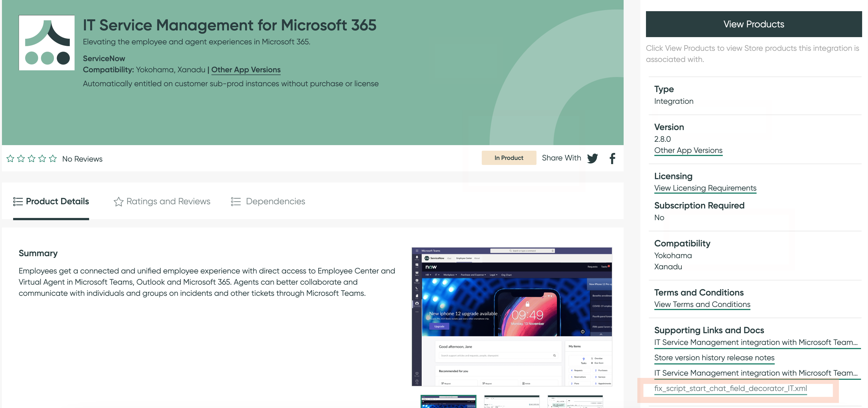Screen dimensions: 868x408
Task: Click the No Reviews text
Action: pyautogui.click(x=82, y=159)
